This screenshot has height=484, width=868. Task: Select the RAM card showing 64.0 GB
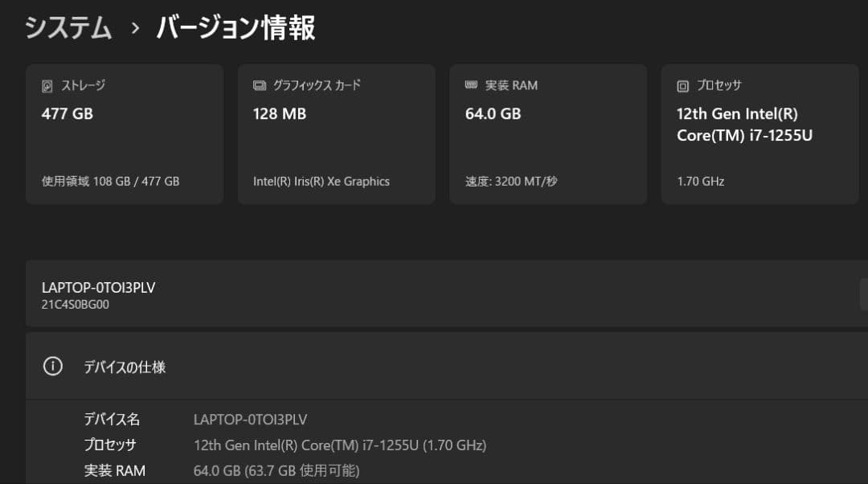(548, 133)
